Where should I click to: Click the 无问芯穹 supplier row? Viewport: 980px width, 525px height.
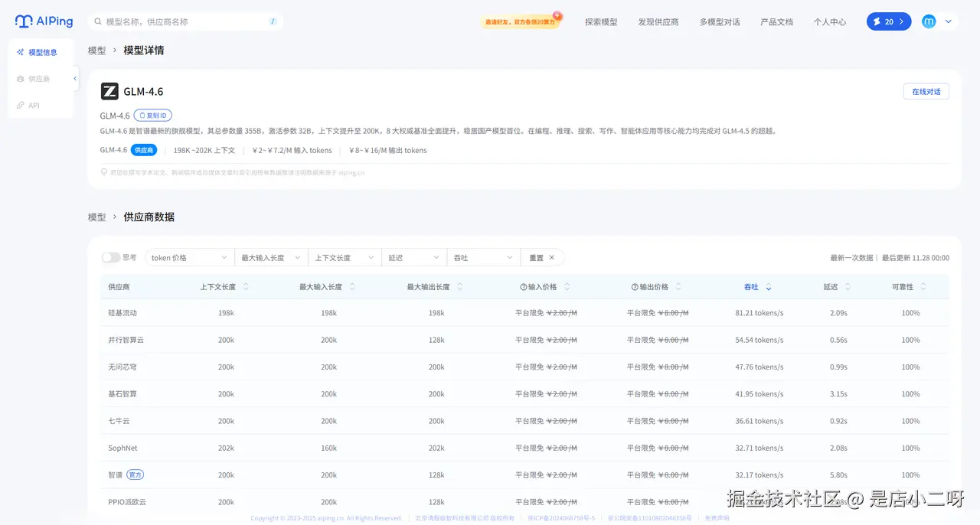[524, 367]
